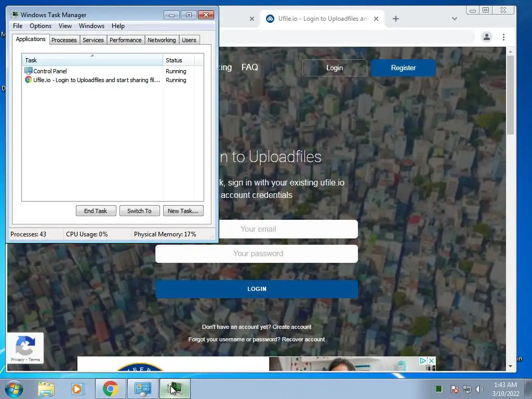532x399 pixels.
Task: Open the reCAPTCHA Terms link
Action: click(x=34, y=360)
